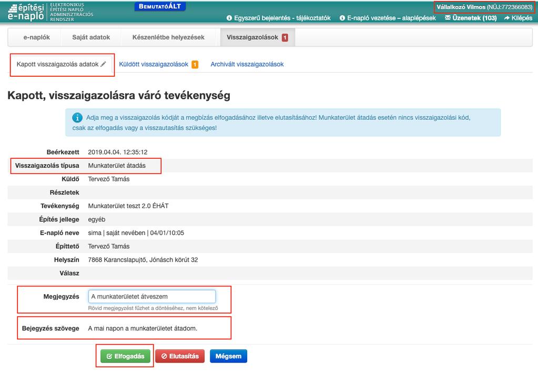Open Készenlétbe helyezések tab
This screenshot has height=392, width=538.
tap(168, 37)
